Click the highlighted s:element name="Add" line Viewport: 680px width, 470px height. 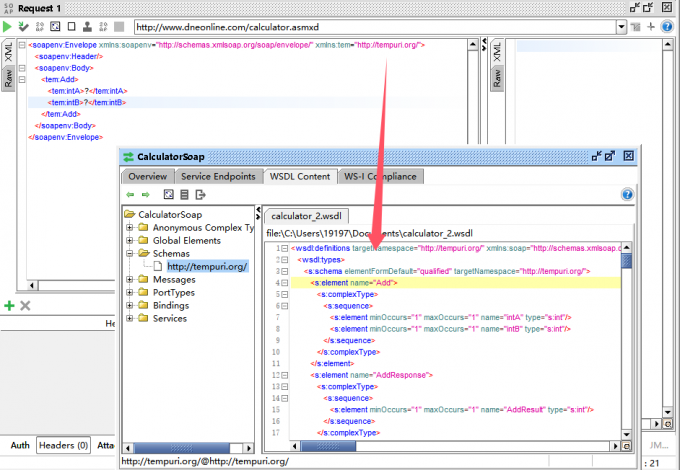455,283
